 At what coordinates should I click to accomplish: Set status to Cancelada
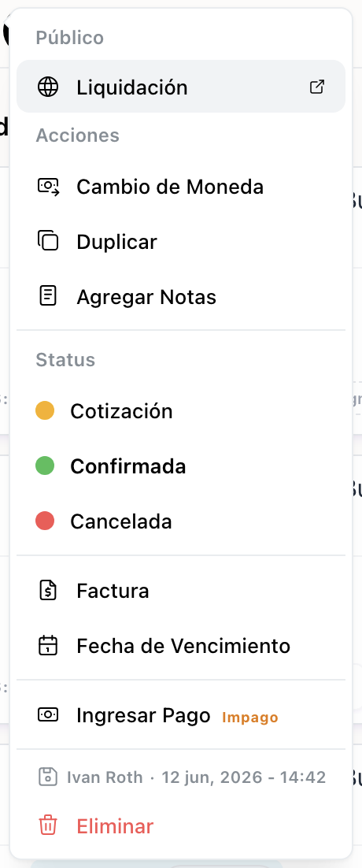pyautogui.click(x=181, y=521)
